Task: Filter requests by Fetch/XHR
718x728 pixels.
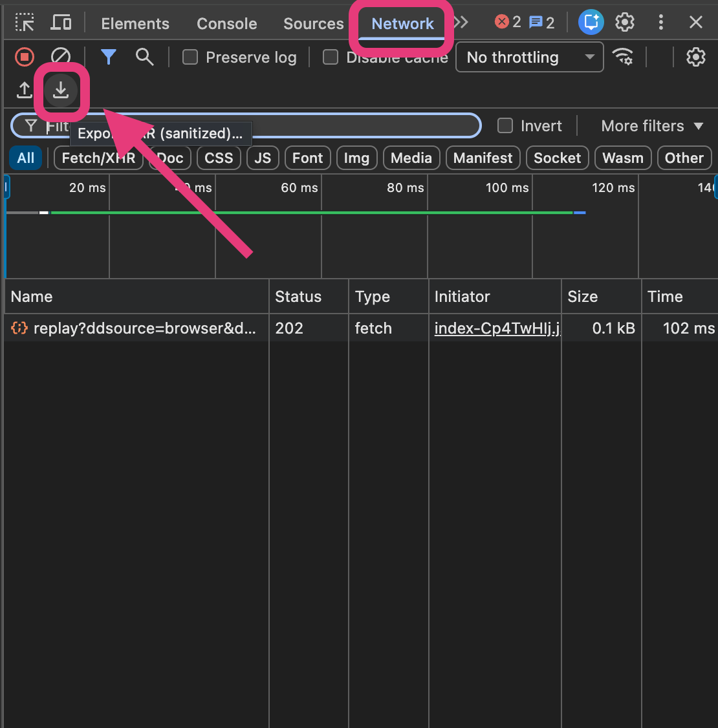Action: 98,158
